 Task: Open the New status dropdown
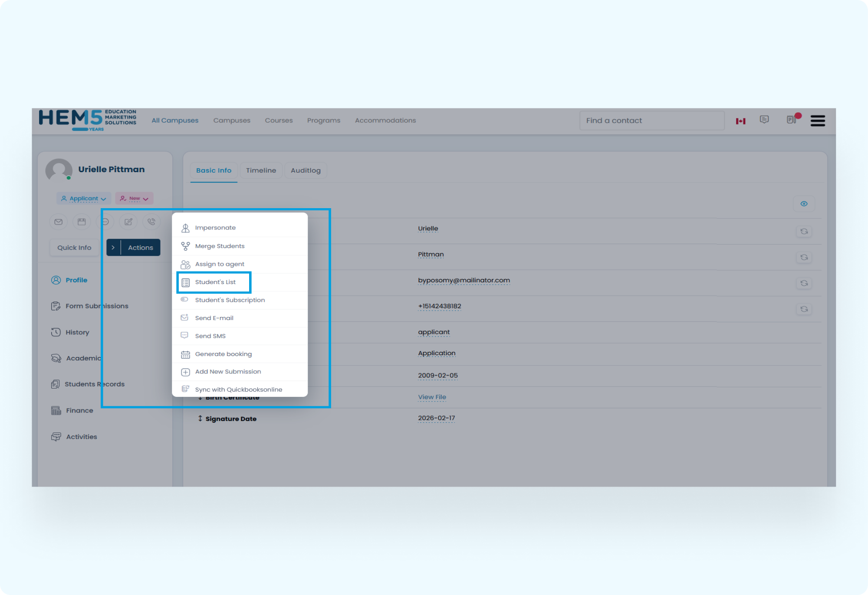(134, 198)
